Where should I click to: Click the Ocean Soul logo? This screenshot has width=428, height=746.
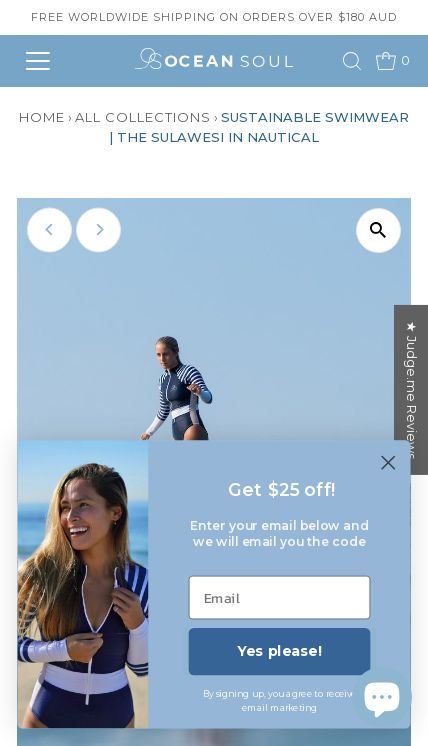[214, 60]
